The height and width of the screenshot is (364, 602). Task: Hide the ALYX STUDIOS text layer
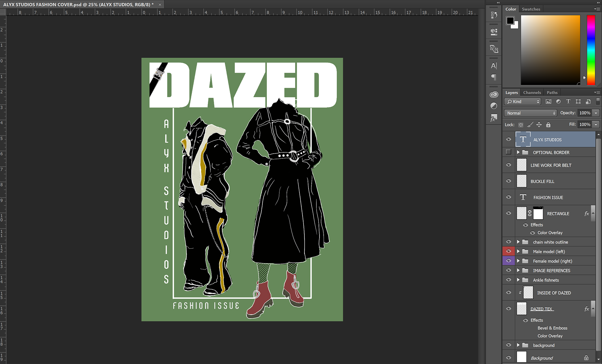point(509,140)
